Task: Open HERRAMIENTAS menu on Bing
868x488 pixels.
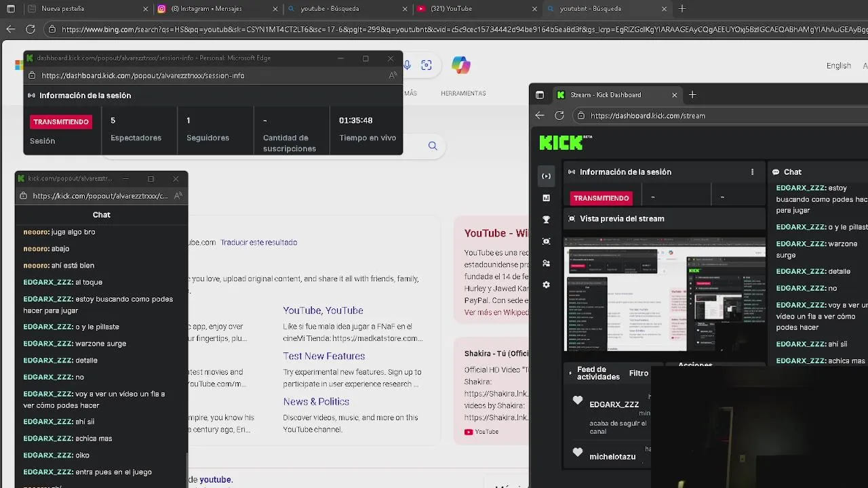Action: [x=463, y=94]
